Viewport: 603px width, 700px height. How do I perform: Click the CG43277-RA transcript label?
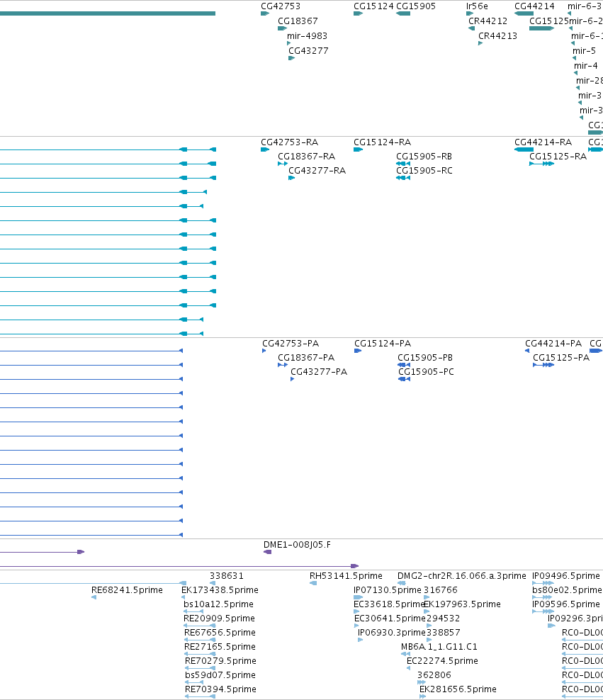317,171
